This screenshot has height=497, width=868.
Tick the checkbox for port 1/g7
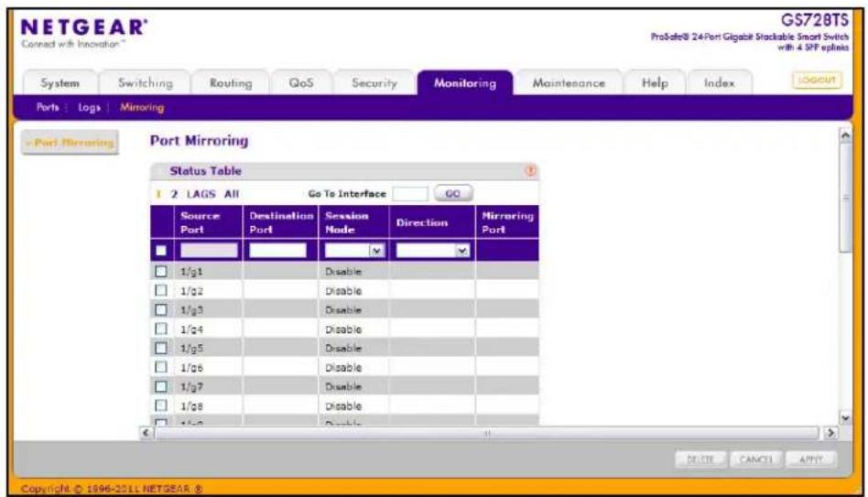coord(161,386)
